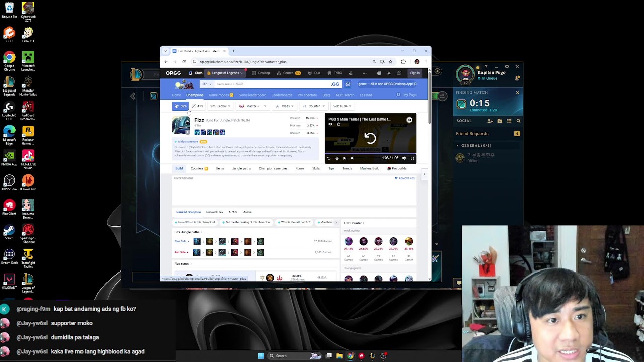Screen dimensions: 644x362
Task: Open the Global region dropdown
Action: tap(220, 106)
